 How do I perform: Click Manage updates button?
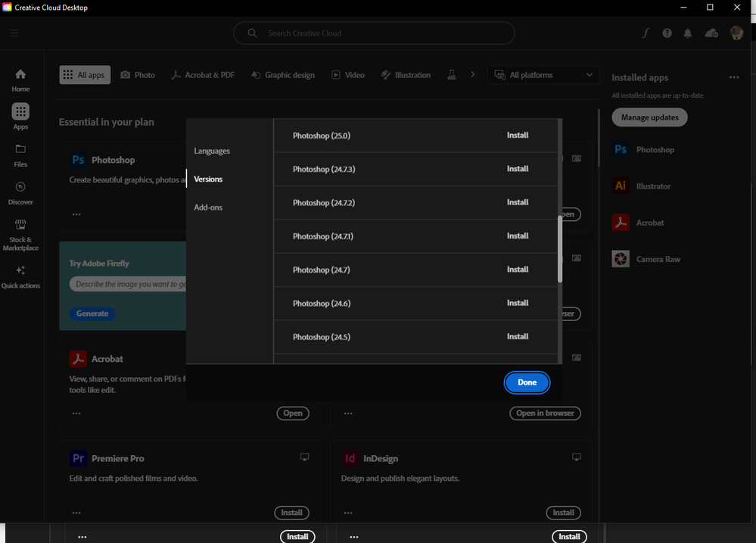click(x=649, y=117)
